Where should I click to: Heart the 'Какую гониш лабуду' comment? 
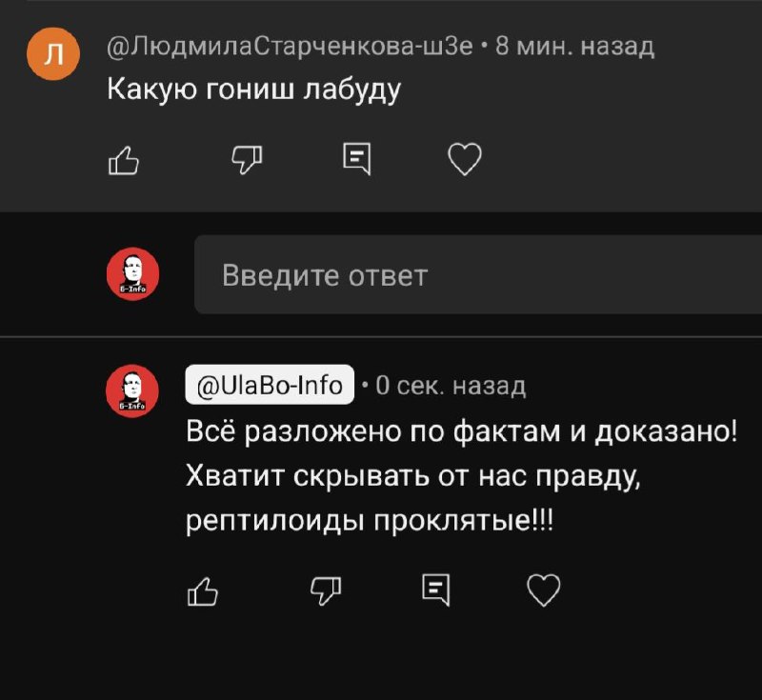click(465, 159)
